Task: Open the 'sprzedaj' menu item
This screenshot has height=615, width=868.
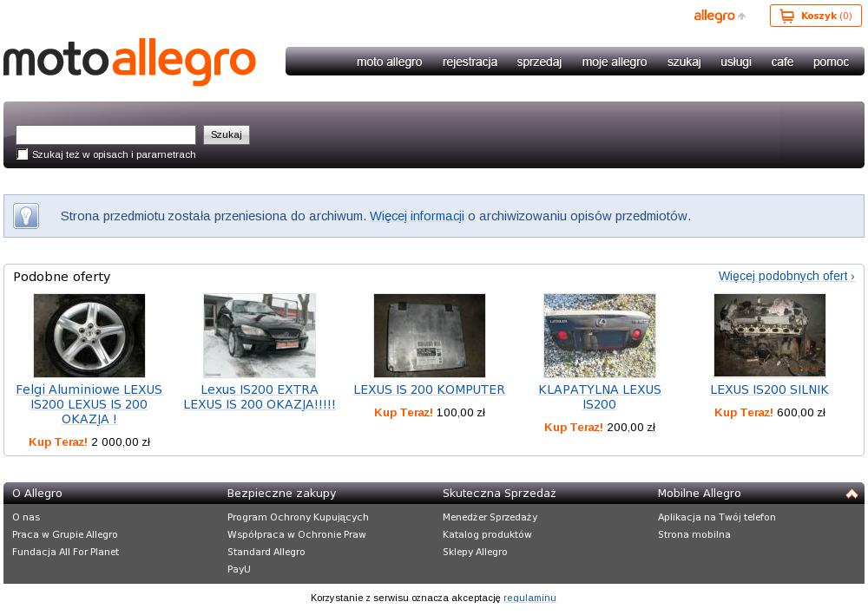Action: 539,62
